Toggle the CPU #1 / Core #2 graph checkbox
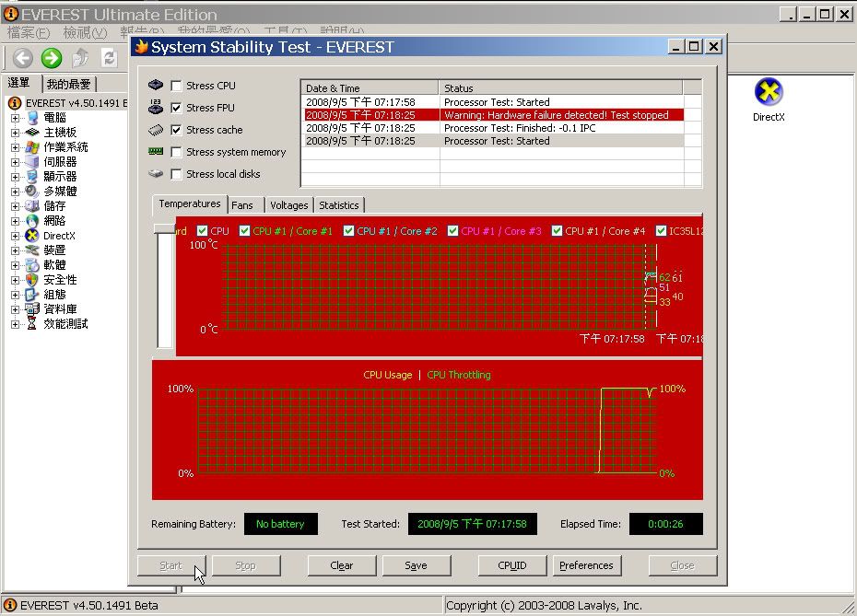 348,231
